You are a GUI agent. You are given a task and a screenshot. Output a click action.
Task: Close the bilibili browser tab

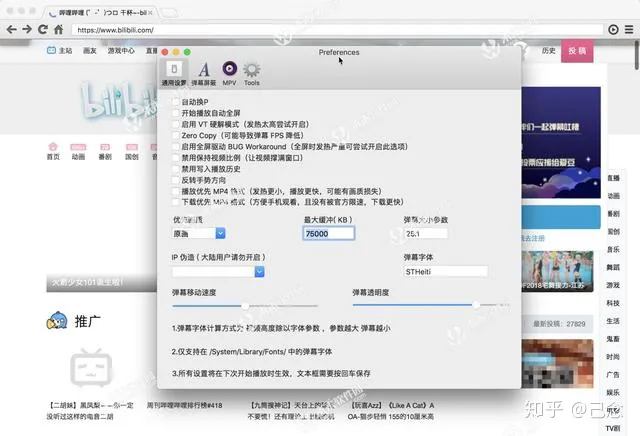coord(150,13)
